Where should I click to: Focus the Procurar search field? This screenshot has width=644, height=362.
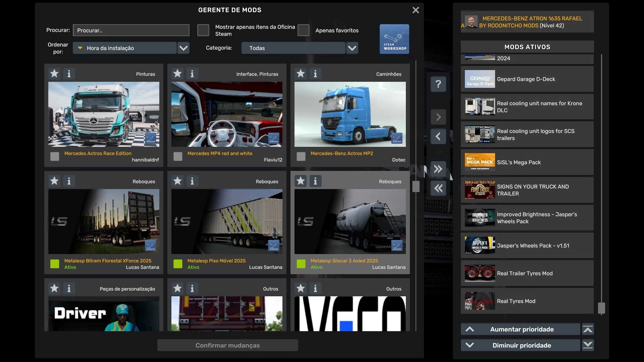click(131, 30)
